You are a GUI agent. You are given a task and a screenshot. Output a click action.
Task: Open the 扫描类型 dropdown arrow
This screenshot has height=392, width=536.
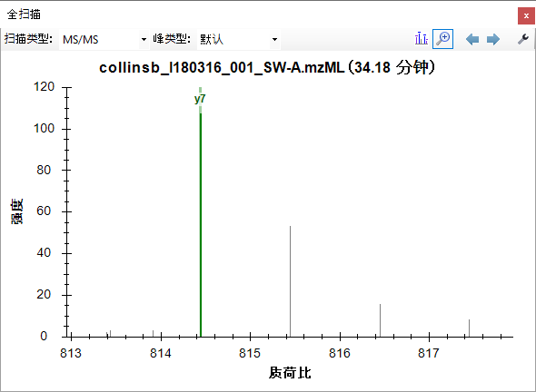pyautogui.click(x=144, y=39)
